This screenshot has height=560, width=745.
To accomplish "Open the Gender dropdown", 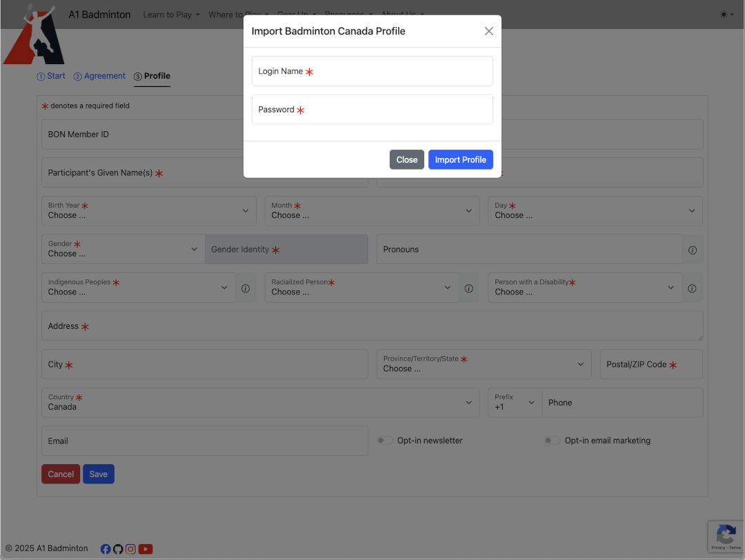I will pos(123,250).
